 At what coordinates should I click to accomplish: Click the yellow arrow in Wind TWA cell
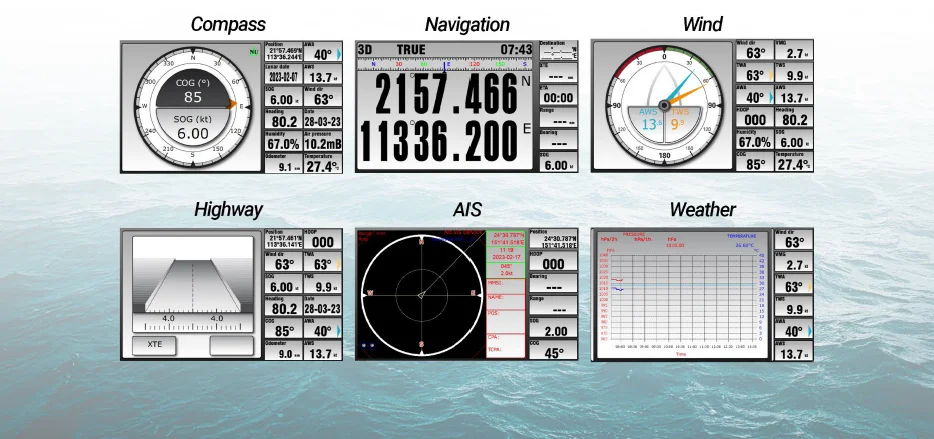coord(771,76)
